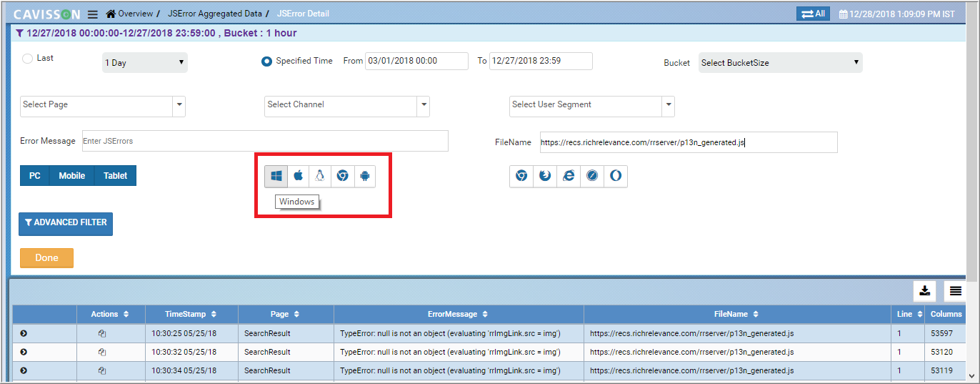Image resolution: width=980 pixels, height=384 pixels.
Task: Expand the row with timestamp 10:30:32
Action: click(24, 352)
